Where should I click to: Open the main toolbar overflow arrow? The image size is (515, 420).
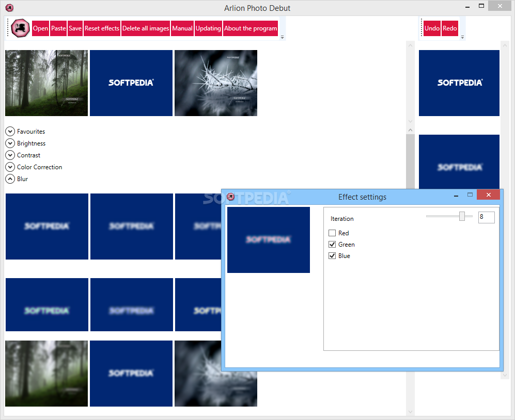(x=282, y=37)
